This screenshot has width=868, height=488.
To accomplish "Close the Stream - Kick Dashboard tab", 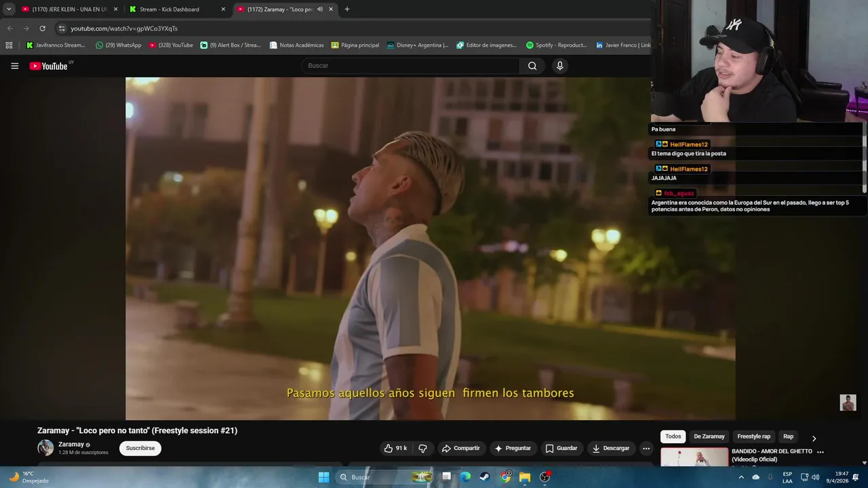I will 223,9.
